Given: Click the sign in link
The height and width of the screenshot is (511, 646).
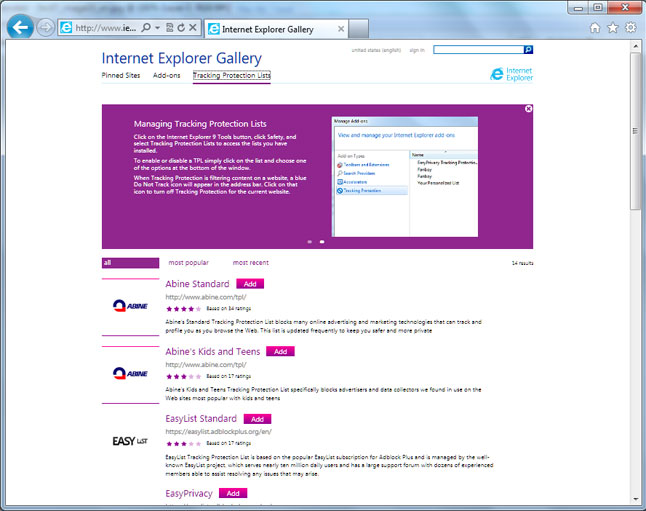Looking at the screenshot, I should (417, 50).
